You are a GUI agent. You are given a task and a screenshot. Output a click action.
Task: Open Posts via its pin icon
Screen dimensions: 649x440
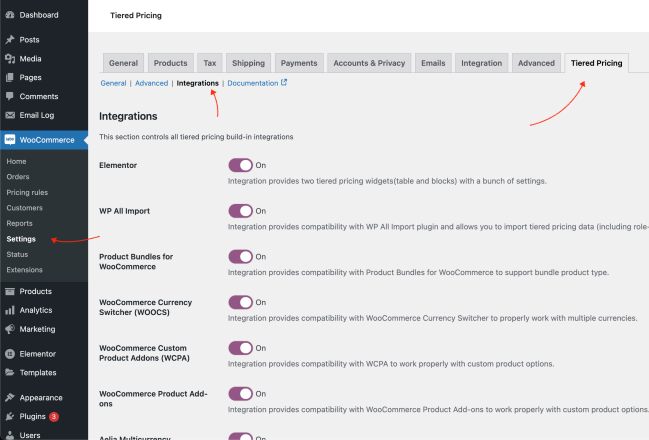(10, 40)
